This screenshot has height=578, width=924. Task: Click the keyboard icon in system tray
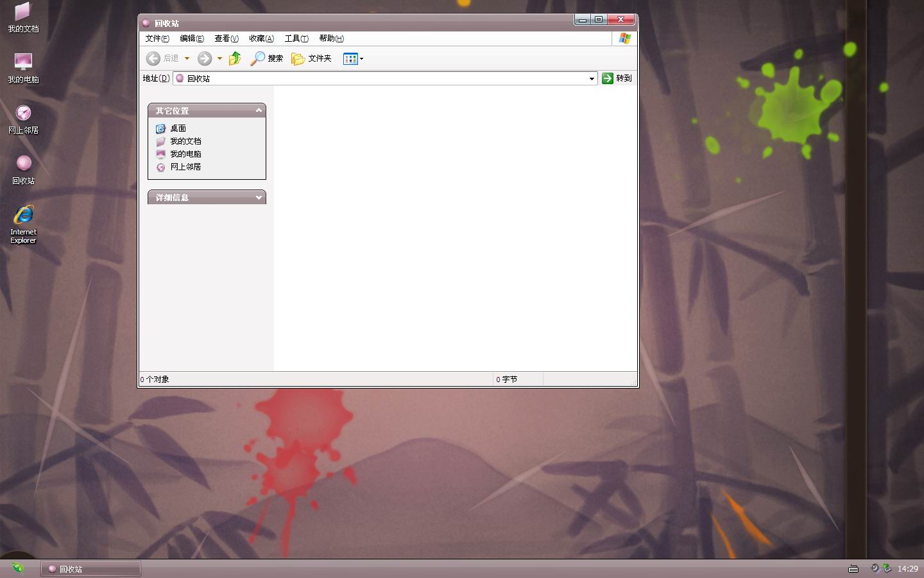click(853, 568)
